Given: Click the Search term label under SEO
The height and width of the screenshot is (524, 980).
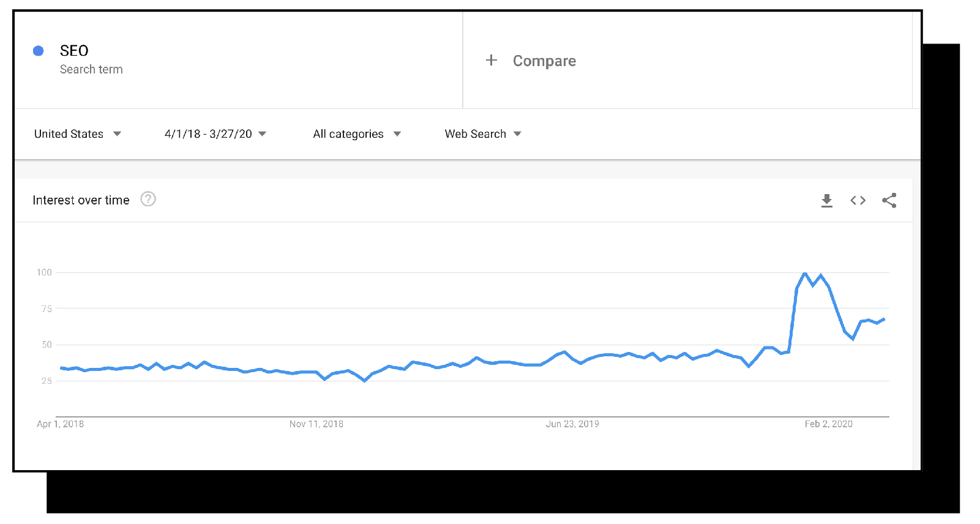Looking at the screenshot, I should (91, 69).
